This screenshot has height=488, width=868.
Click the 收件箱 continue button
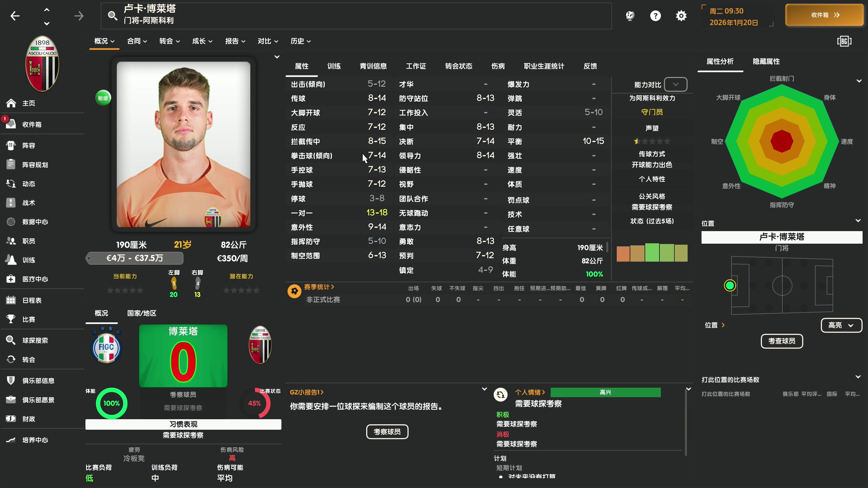(x=825, y=15)
